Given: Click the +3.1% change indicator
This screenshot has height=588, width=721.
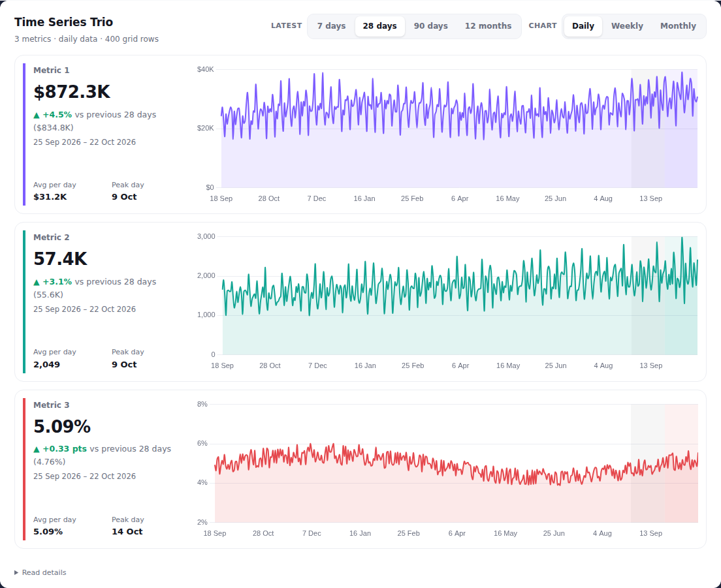Looking at the screenshot, I should point(53,281).
